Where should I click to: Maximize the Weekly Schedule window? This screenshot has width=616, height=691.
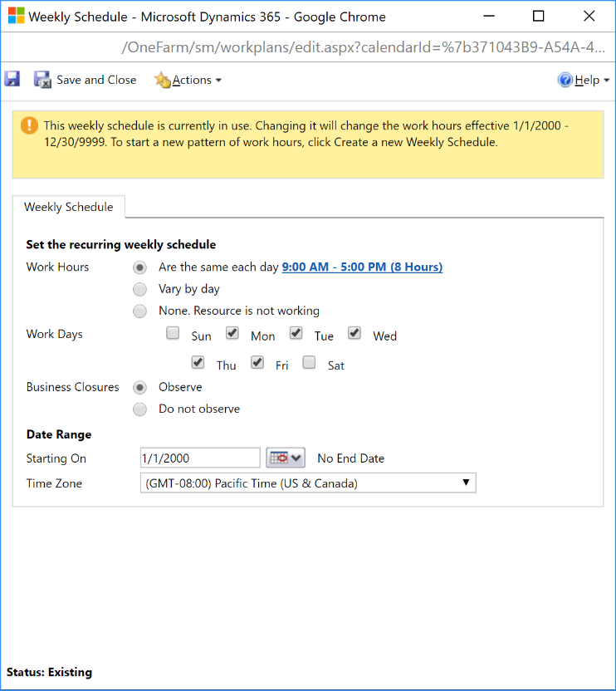click(538, 17)
